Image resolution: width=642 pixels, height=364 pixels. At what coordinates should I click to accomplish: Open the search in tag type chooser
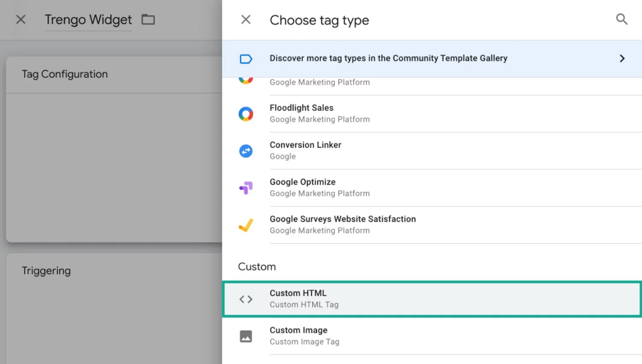point(621,19)
